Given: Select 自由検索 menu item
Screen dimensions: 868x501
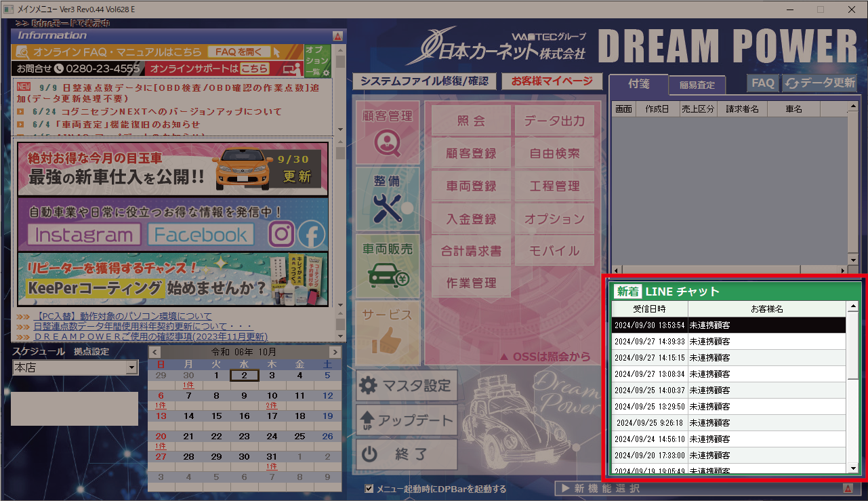Looking at the screenshot, I should tap(554, 154).
